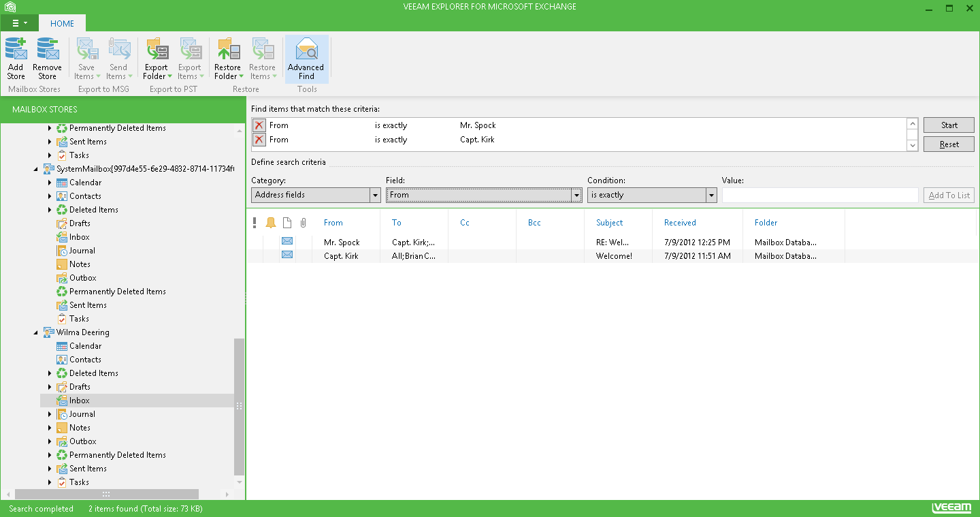Click the Restore Items ribbon icon
The height and width of the screenshot is (517, 980).
click(263, 50)
